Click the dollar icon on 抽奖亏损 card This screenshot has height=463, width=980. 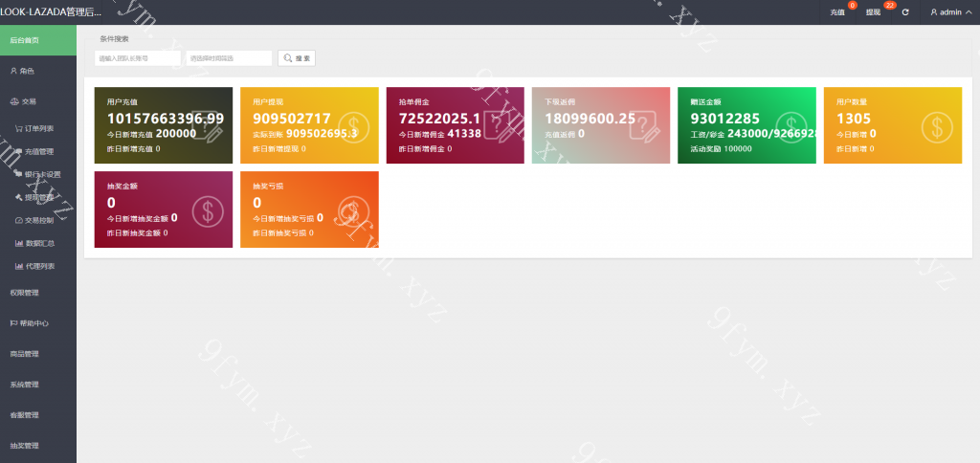point(354,211)
